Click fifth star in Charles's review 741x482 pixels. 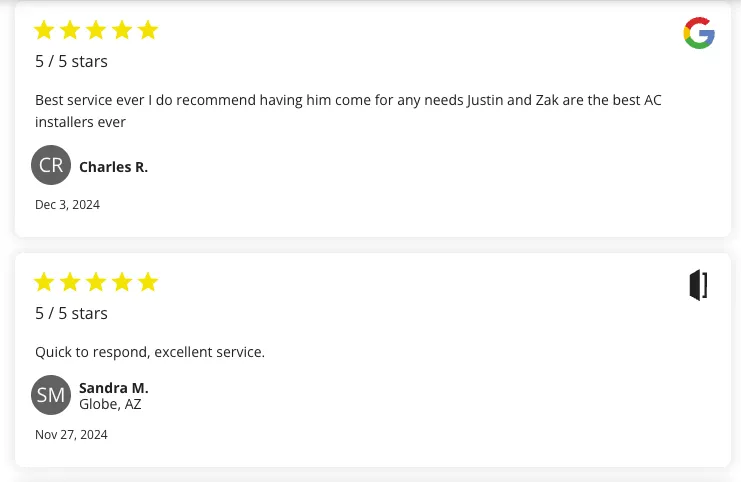click(148, 30)
